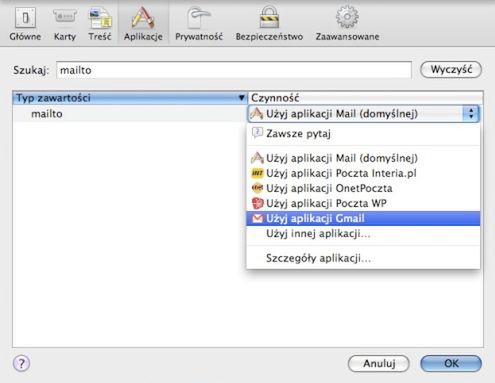Click the Anuluj button
Viewport: 495px width, 383px height.
[x=379, y=363]
